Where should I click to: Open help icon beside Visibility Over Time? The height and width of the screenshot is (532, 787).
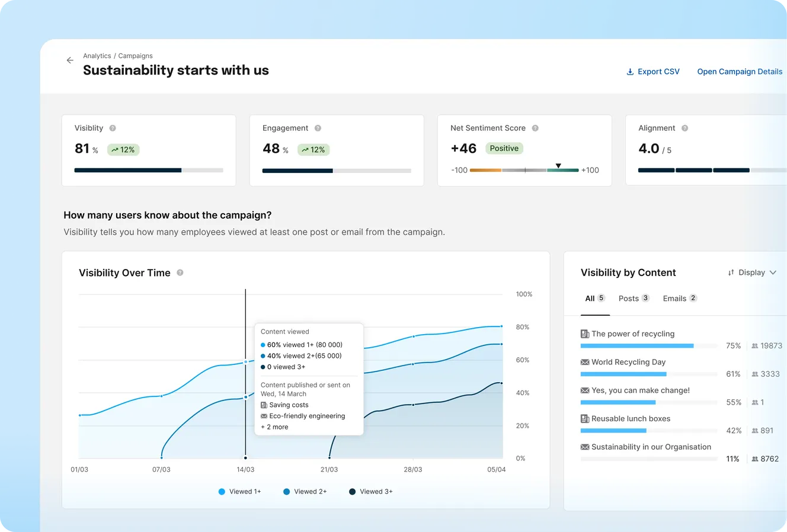[x=180, y=273]
